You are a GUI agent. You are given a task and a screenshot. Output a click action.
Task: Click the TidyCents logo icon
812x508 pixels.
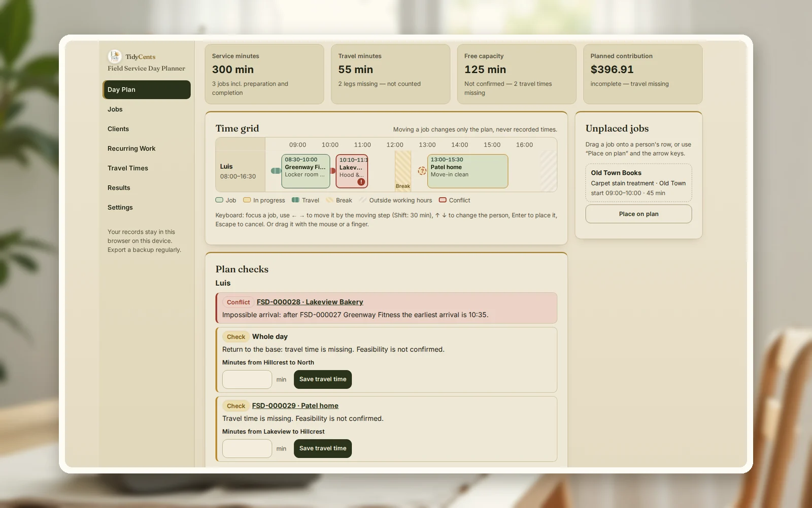[115, 56]
